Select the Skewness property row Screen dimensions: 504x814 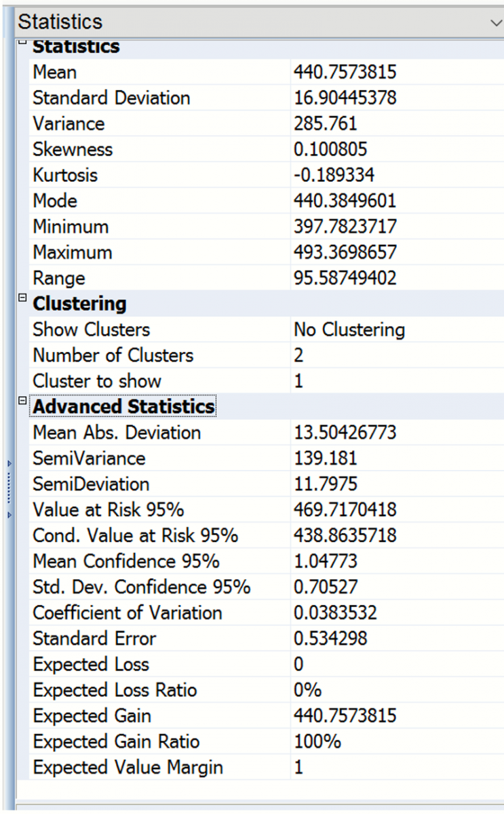pos(73,149)
